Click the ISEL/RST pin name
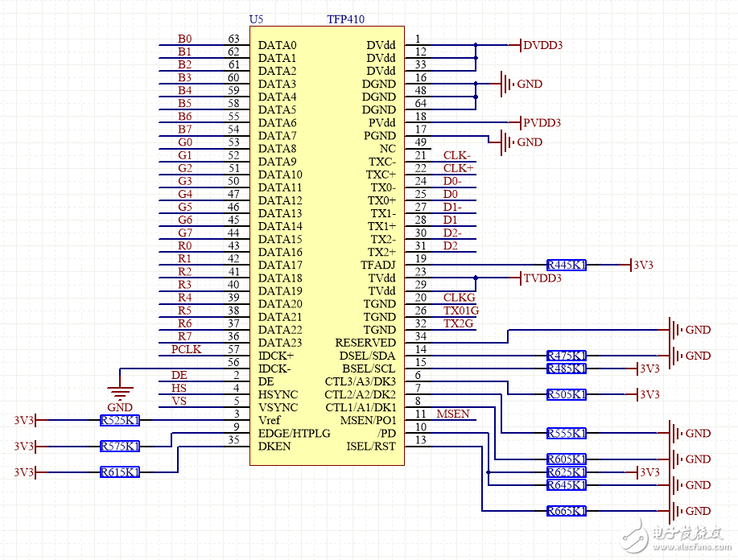The image size is (738, 560). pyautogui.click(x=371, y=446)
